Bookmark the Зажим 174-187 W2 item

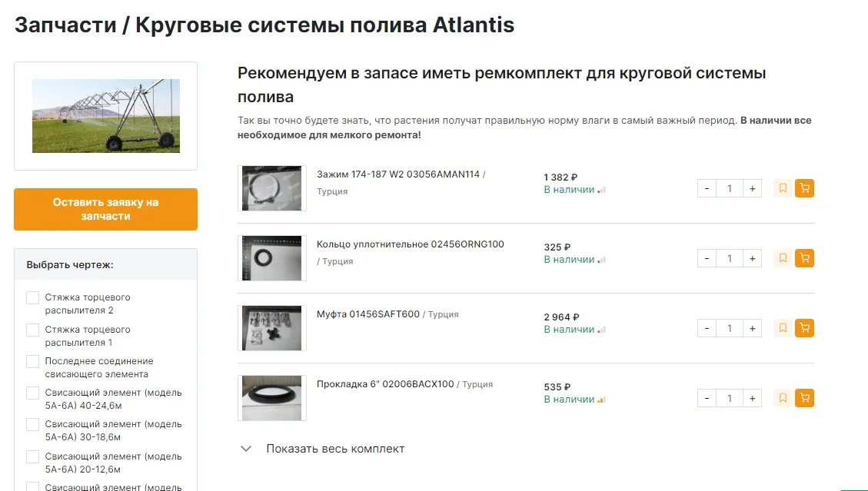tap(783, 188)
